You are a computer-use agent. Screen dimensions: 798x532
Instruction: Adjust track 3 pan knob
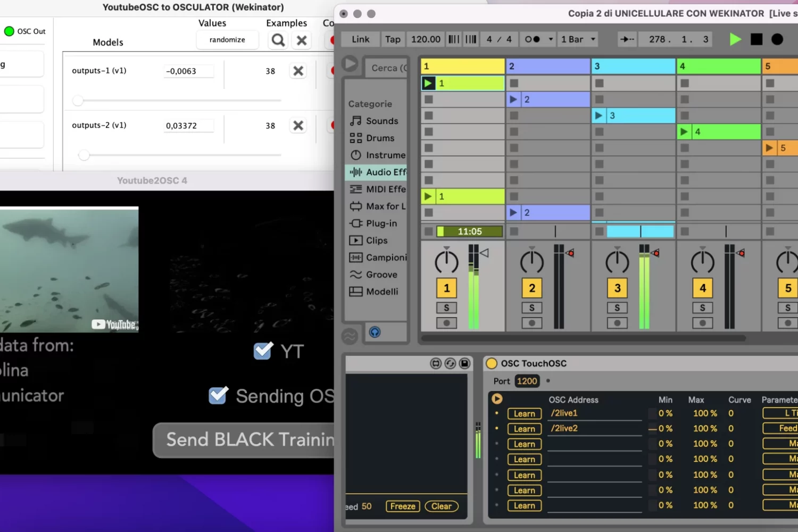click(x=617, y=261)
